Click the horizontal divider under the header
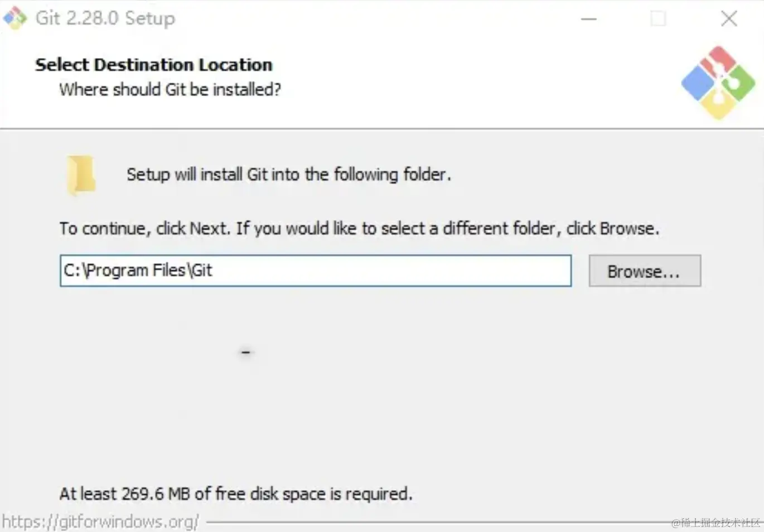Viewport: 764px width, 532px height. point(382,129)
